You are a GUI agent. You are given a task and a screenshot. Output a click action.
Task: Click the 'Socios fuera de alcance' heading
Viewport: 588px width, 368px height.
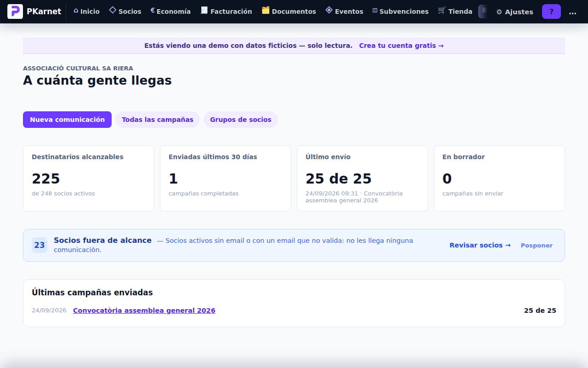[x=102, y=240]
